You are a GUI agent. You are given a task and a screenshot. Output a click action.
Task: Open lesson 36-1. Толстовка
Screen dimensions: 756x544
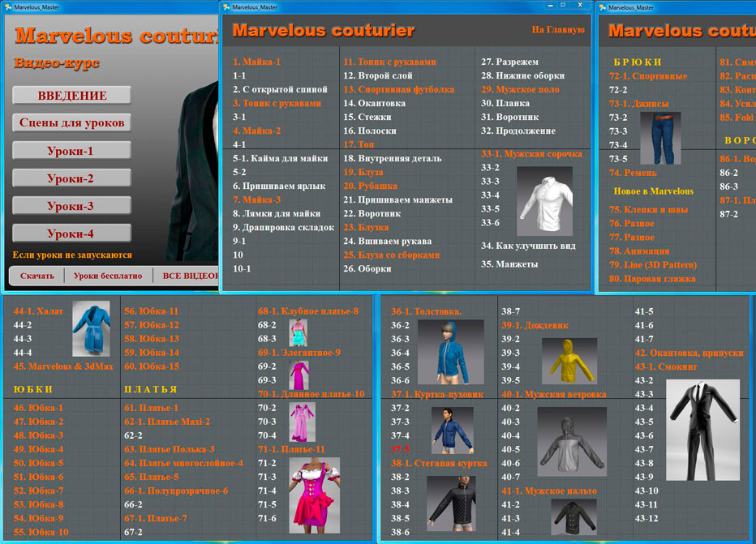pyautogui.click(x=426, y=311)
